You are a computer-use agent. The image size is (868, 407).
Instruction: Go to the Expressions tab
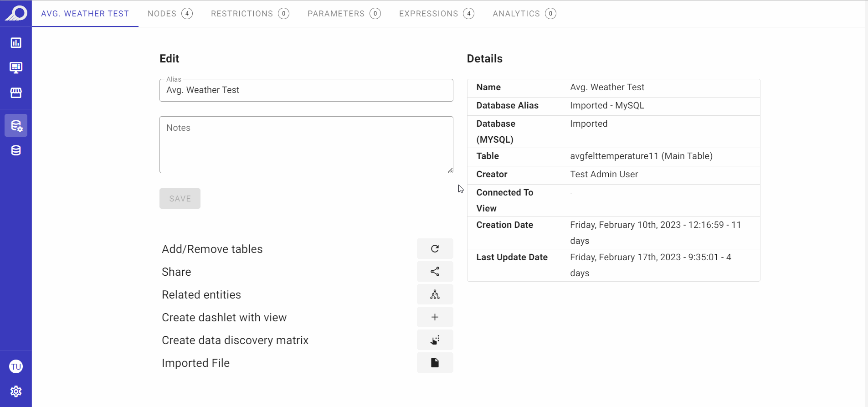click(437, 14)
